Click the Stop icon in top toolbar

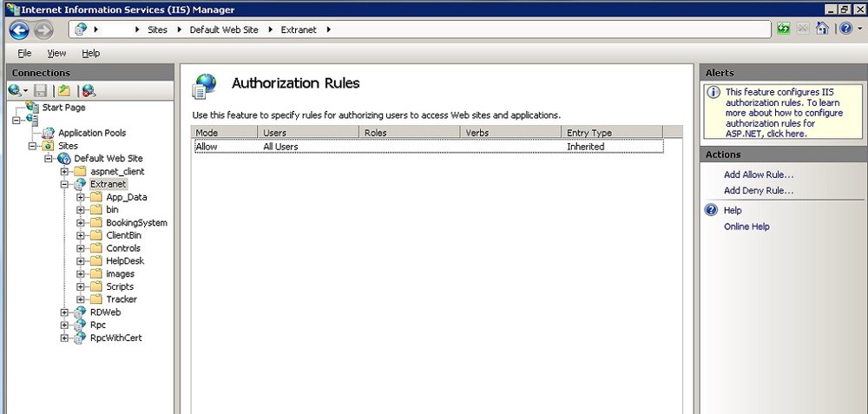803,29
